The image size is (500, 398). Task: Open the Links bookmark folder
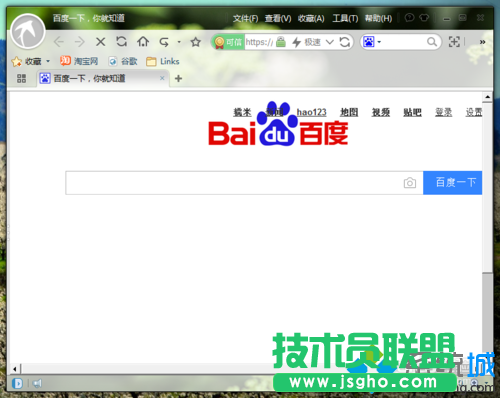tap(163, 61)
